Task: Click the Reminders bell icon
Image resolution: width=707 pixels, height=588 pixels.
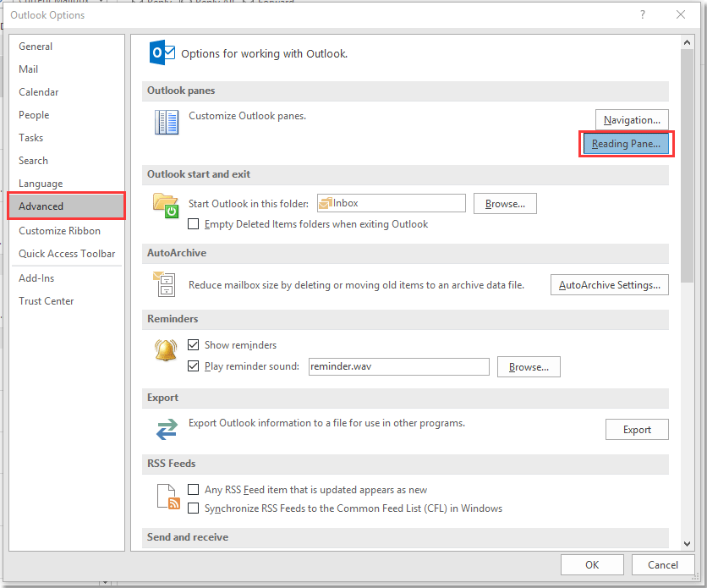Action: (x=166, y=350)
